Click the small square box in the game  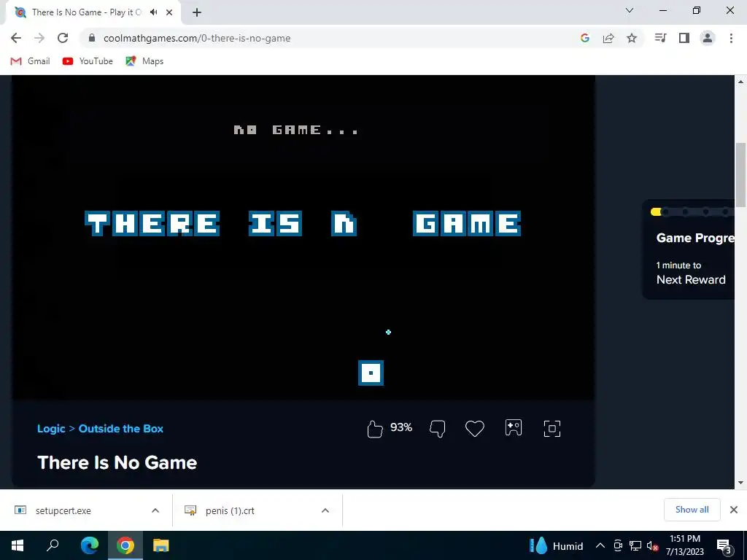(x=371, y=373)
